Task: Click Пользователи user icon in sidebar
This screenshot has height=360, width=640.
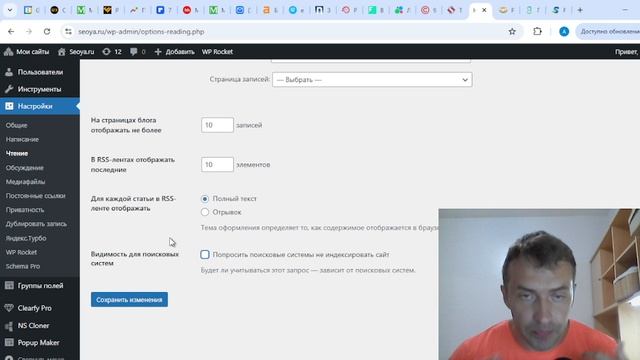Action: [9, 72]
